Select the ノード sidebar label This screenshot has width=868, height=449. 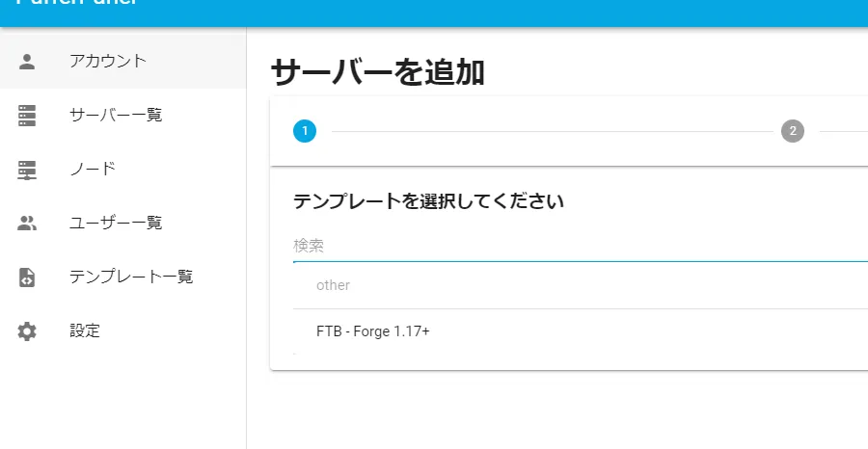coord(93,170)
